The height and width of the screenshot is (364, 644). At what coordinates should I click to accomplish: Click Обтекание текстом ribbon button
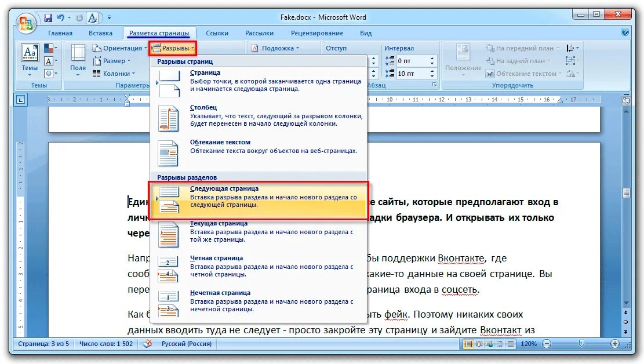523,74
